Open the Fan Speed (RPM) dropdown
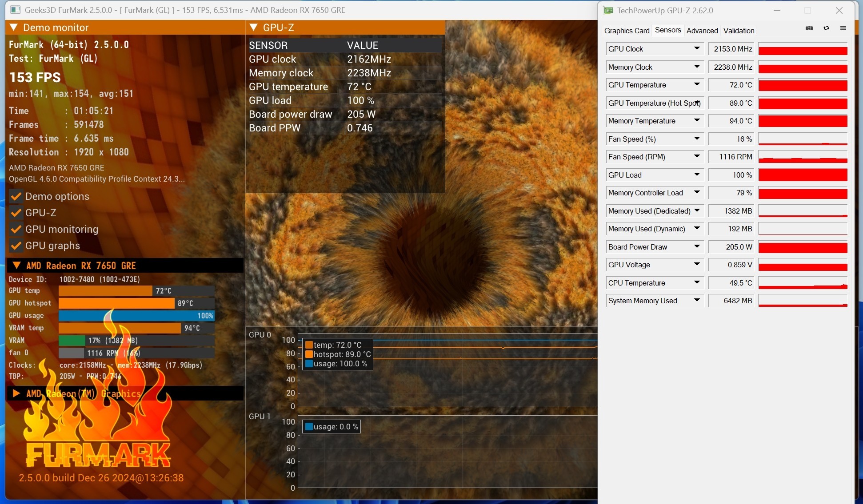 coord(697,157)
